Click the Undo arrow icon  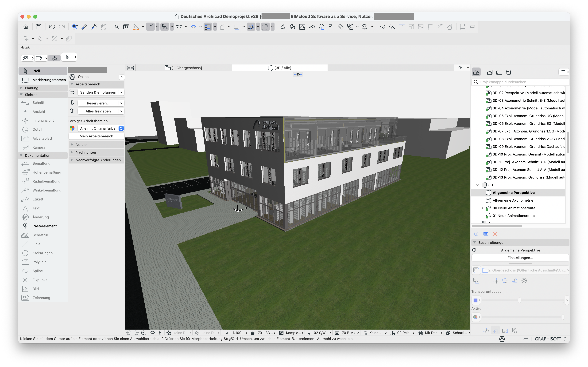52,27
